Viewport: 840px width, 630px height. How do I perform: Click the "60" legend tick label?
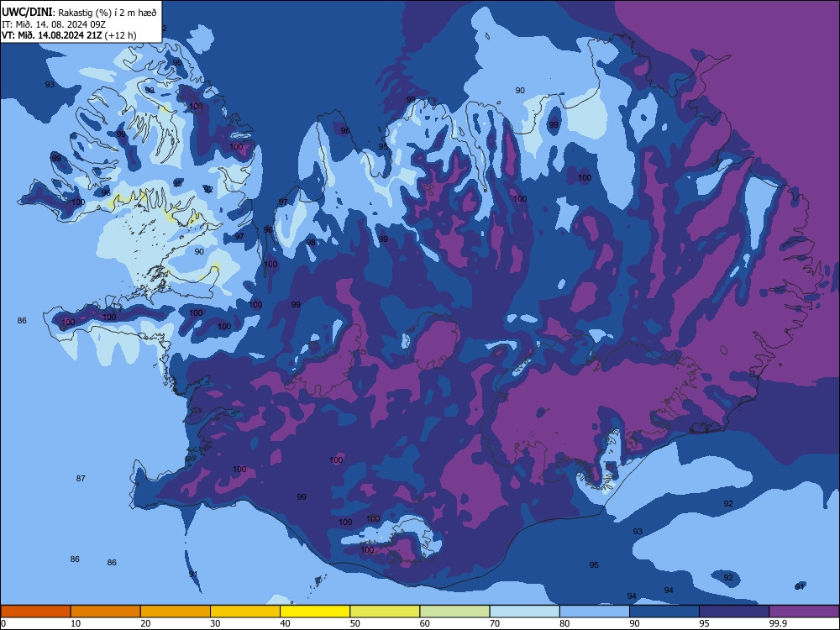click(425, 623)
